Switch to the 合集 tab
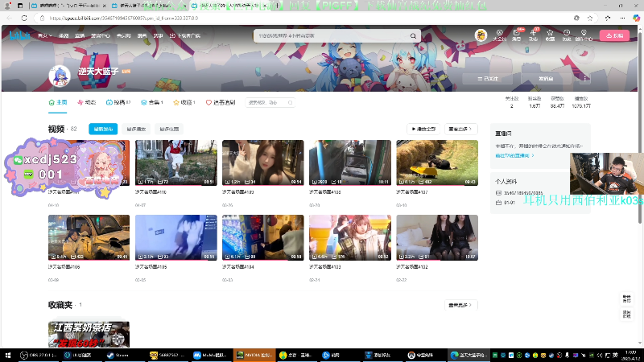The width and height of the screenshot is (644, 362). (x=151, y=103)
